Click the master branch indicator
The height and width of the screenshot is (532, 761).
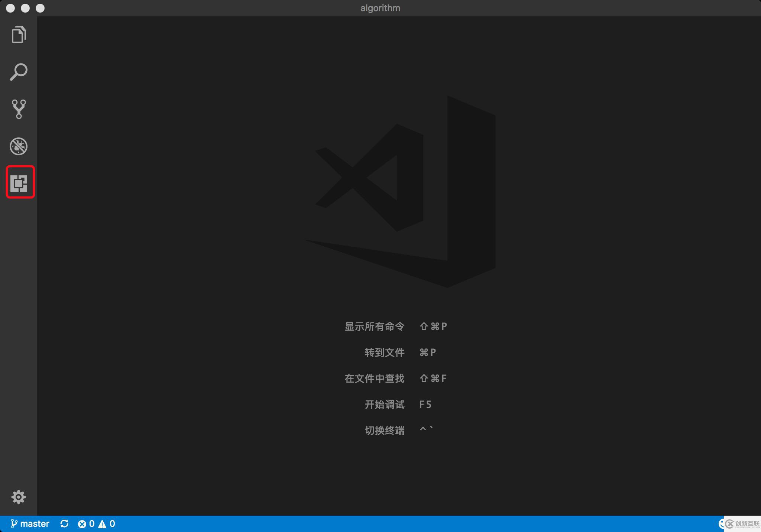click(x=30, y=523)
